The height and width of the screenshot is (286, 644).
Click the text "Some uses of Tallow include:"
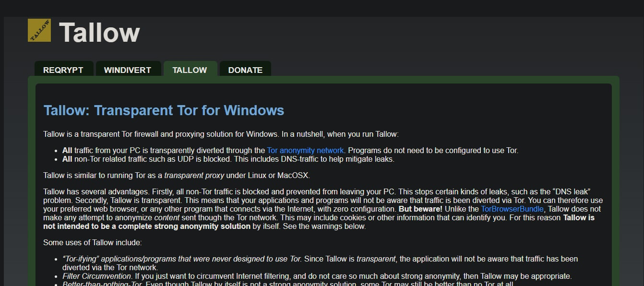[x=93, y=242]
